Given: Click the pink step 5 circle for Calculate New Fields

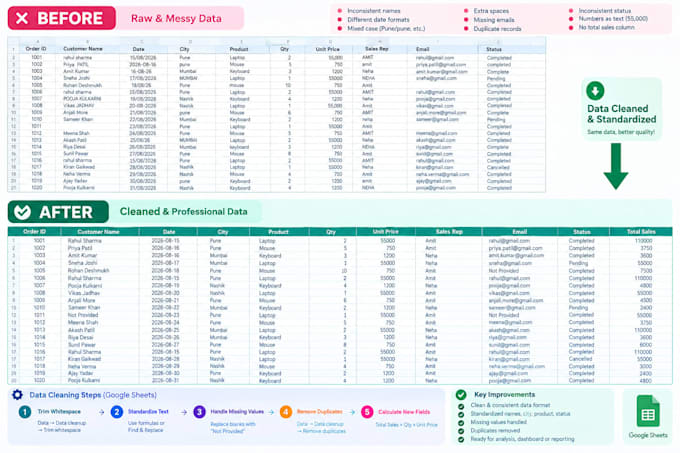Looking at the screenshot, I should pos(367,412).
